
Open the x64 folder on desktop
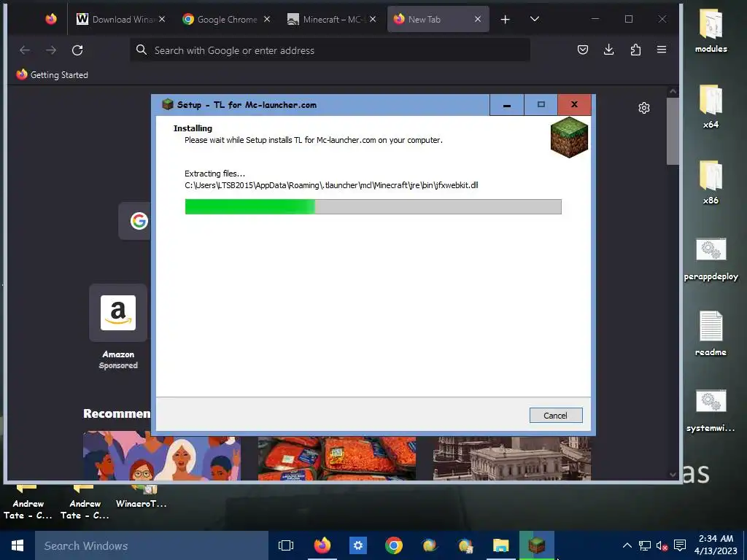711,106
